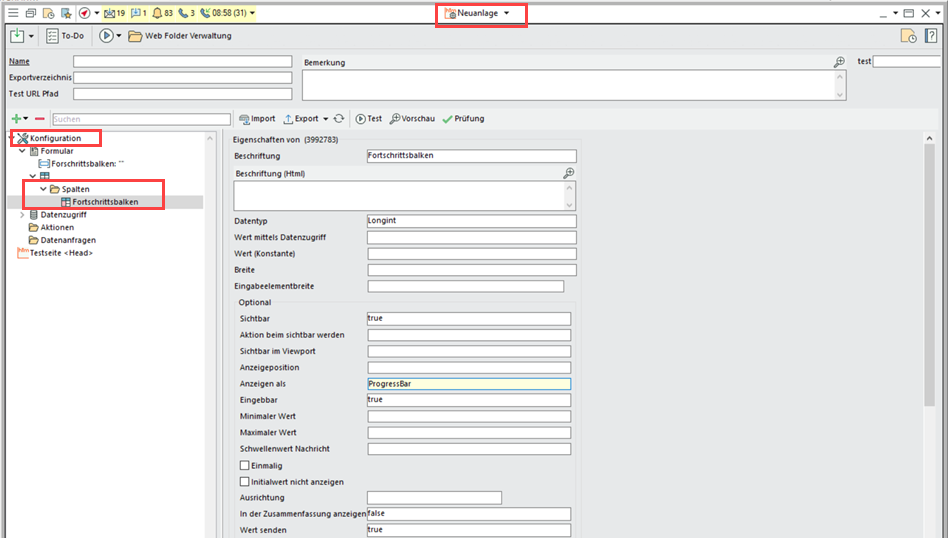Select the Testseite <Head> tree item

[x=60, y=253]
